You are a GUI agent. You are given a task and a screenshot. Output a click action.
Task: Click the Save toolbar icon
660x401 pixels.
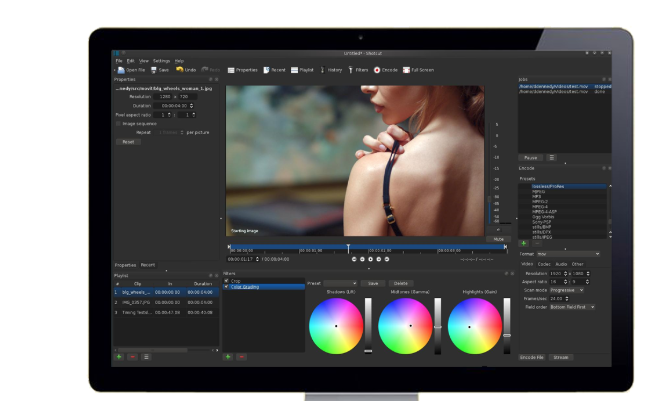(x=154, y=70)
